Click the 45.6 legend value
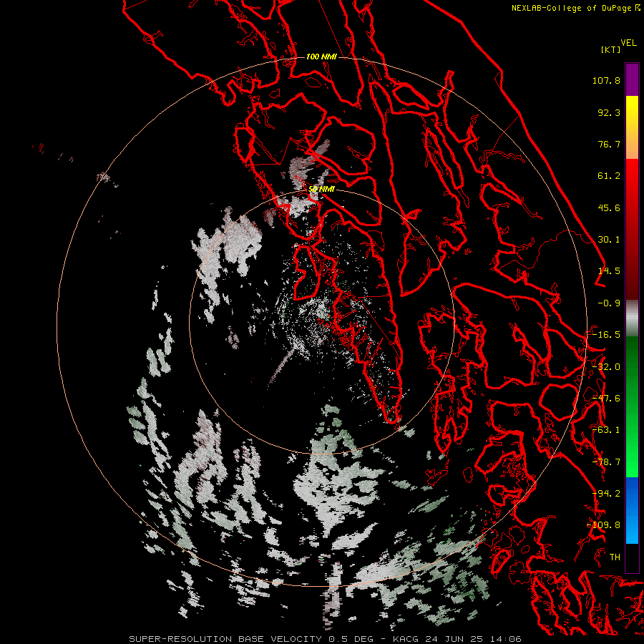Image resolution: width=644 pixels, height=644 pixels. click(609, 208)
